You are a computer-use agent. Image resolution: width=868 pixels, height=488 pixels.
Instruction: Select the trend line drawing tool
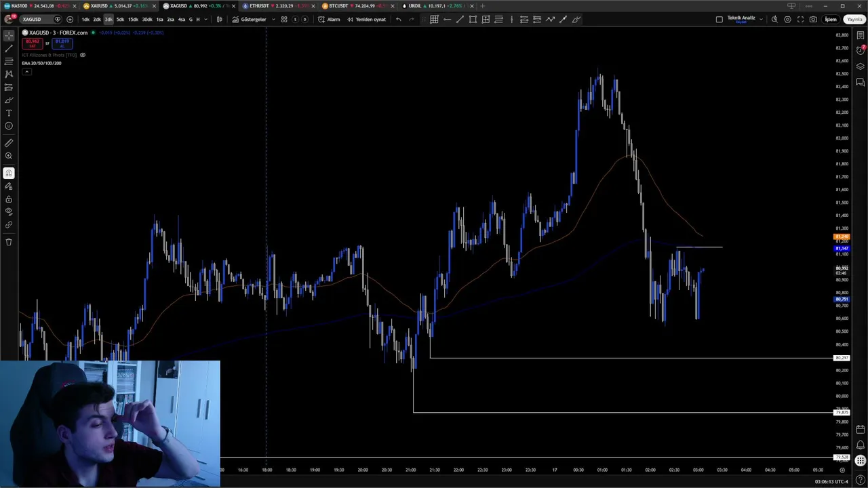[x=9, y=49]
